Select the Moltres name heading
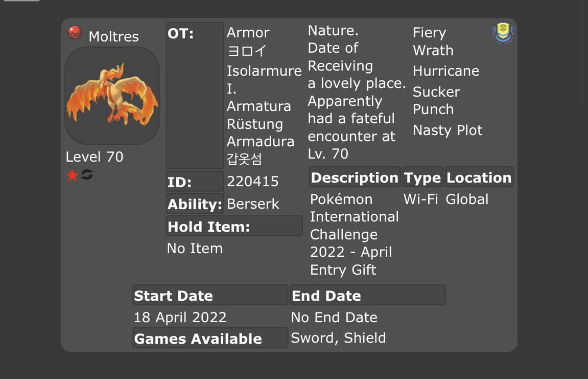The height and width of the screenshot is (379, 588). point(113,36)
